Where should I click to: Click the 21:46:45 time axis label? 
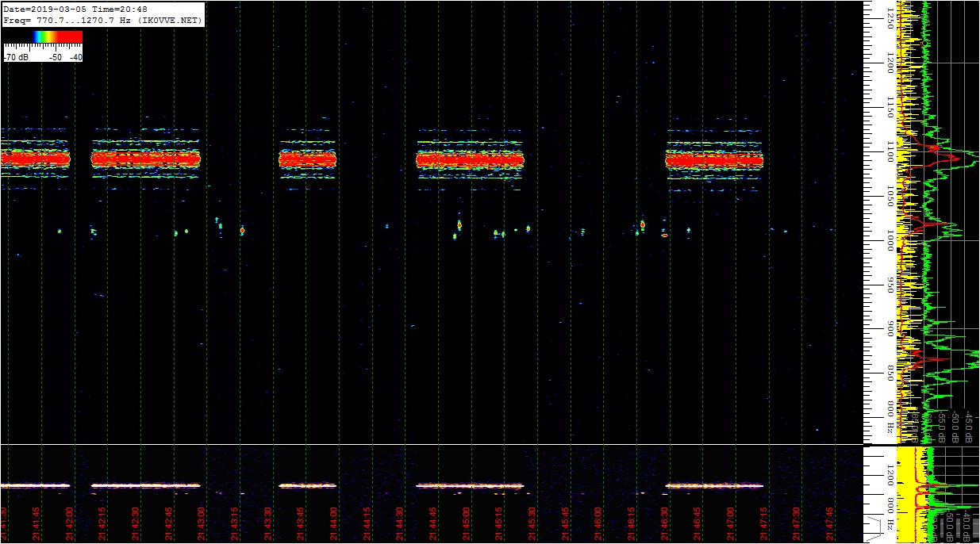697,522
